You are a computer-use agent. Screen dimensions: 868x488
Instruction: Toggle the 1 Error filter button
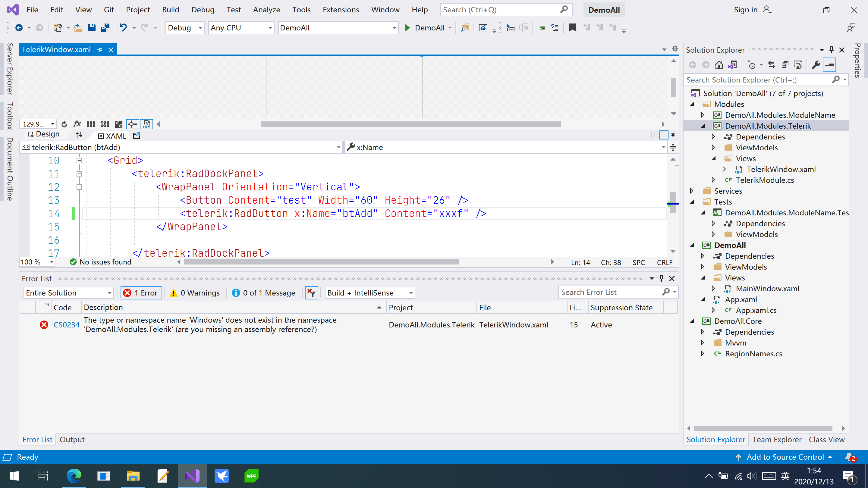tap(141, 293)
